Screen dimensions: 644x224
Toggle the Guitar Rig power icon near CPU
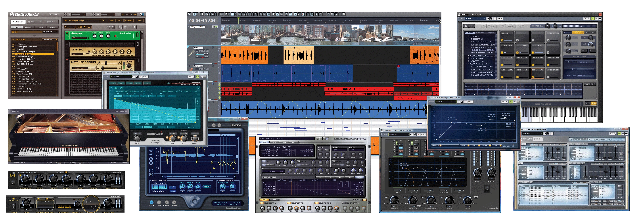pos(123,15)
